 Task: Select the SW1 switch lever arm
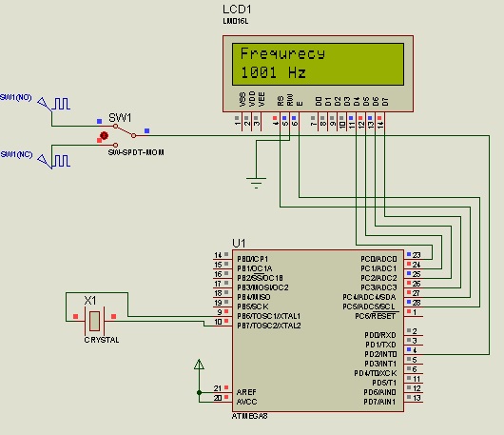[x=125, y=130]
